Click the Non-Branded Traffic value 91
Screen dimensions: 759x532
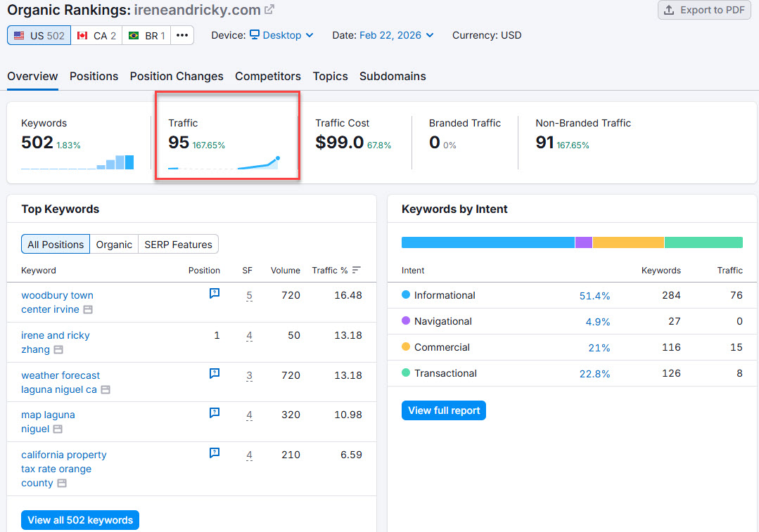tap(544, 142)
